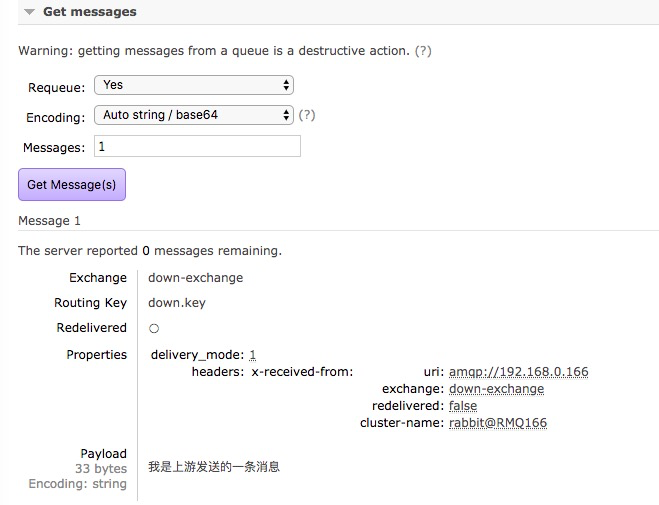This screenshot has height=505, width=659.
Task: Click the Get Message(s) button
Action: (x=72, y=184)
